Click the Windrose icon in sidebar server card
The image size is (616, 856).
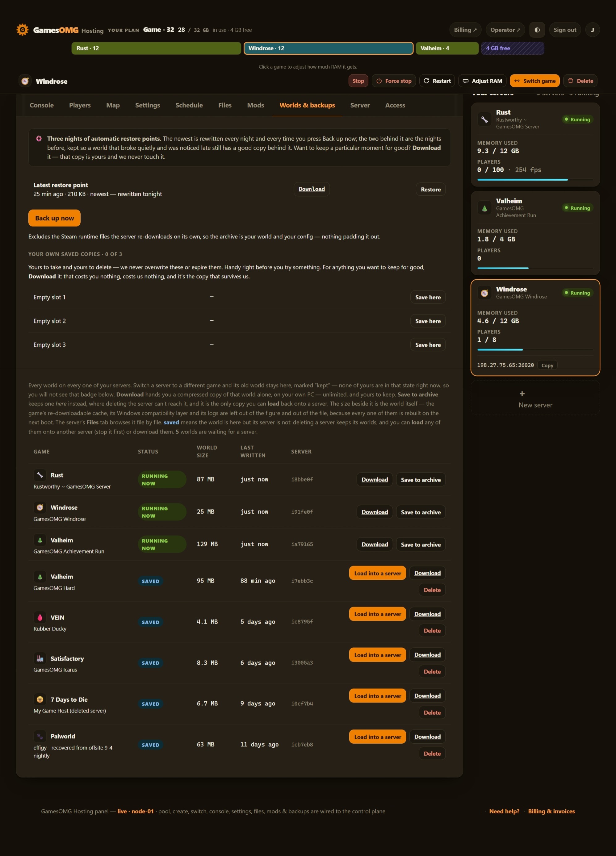[484, 293]
